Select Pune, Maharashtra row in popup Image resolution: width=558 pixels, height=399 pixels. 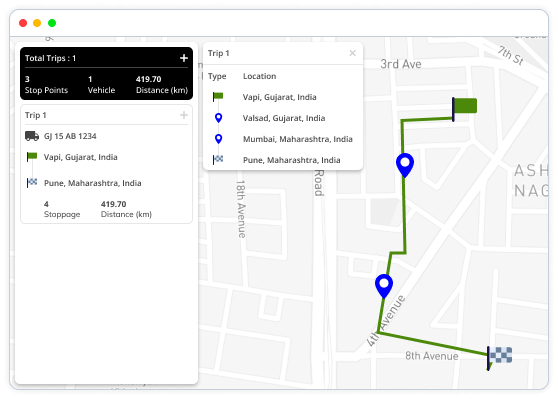pos(283,160)
